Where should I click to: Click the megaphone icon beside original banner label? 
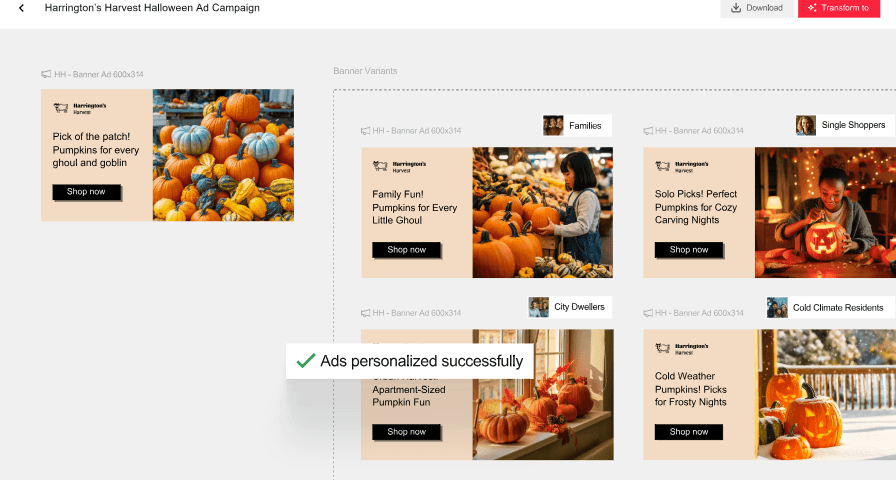(46, 74)
